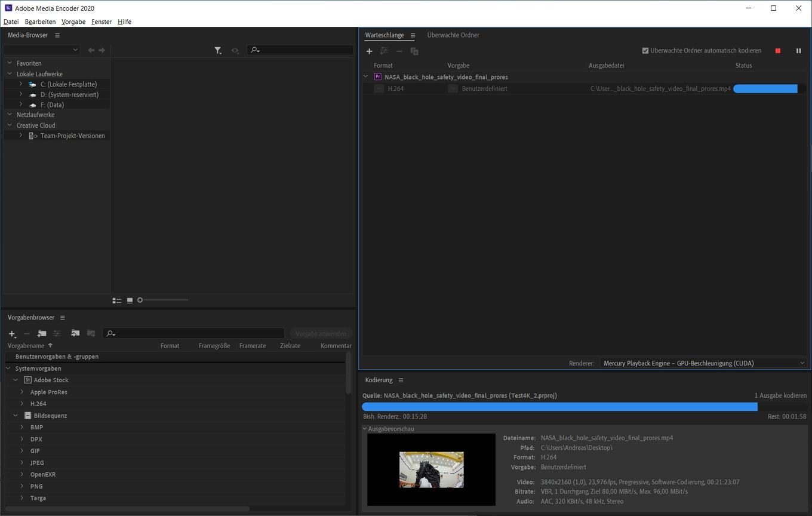Switch Media-Browser to list view
This screenshot has height=516, width=812.
click(117, 300)
